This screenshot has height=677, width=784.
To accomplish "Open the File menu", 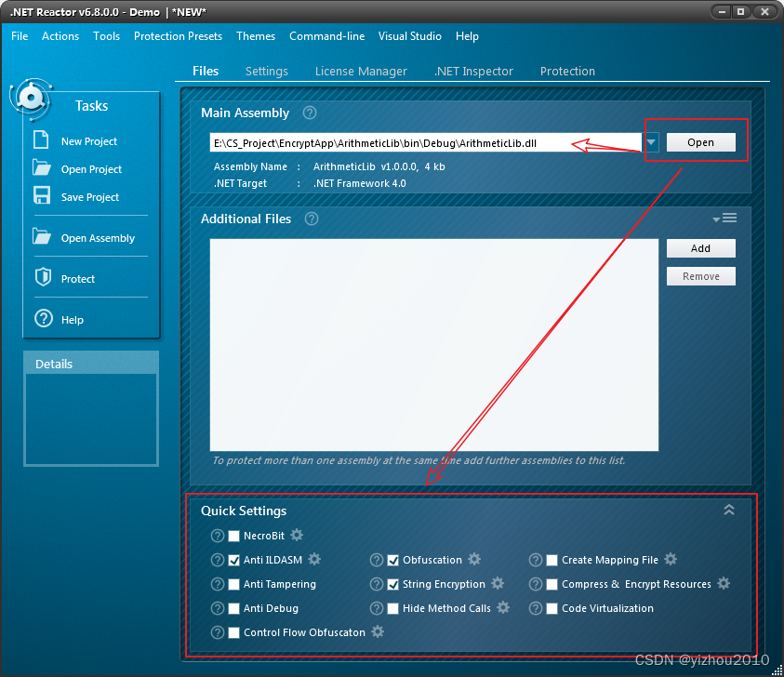I will click(20, 36).
